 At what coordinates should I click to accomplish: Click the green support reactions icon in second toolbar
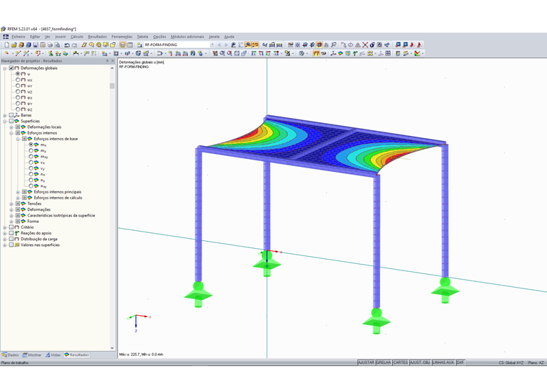[x=355, y=53]
